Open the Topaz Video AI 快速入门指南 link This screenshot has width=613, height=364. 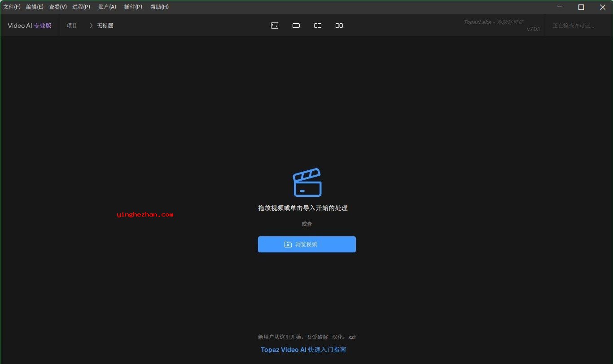(303, 350)
